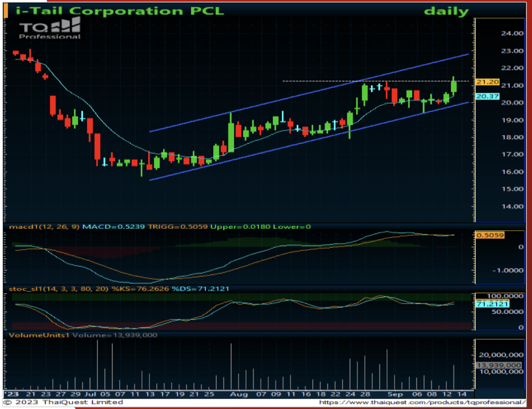Image resolution: width=532 pixels, height=409 pixels.
Task: Click the stoc_sl1(14, 3, 3, 80, 20) indicator name
Action: pyautogui.click(x=59, y=289)
